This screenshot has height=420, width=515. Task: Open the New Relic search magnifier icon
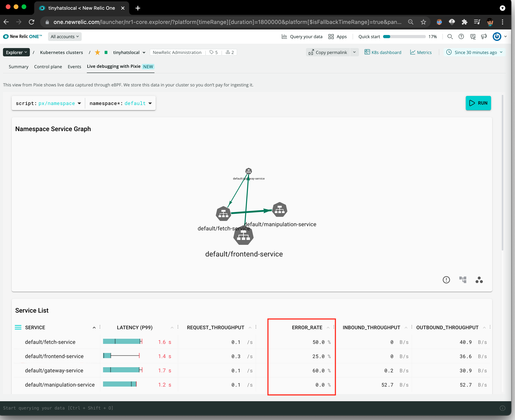point(450,37)
